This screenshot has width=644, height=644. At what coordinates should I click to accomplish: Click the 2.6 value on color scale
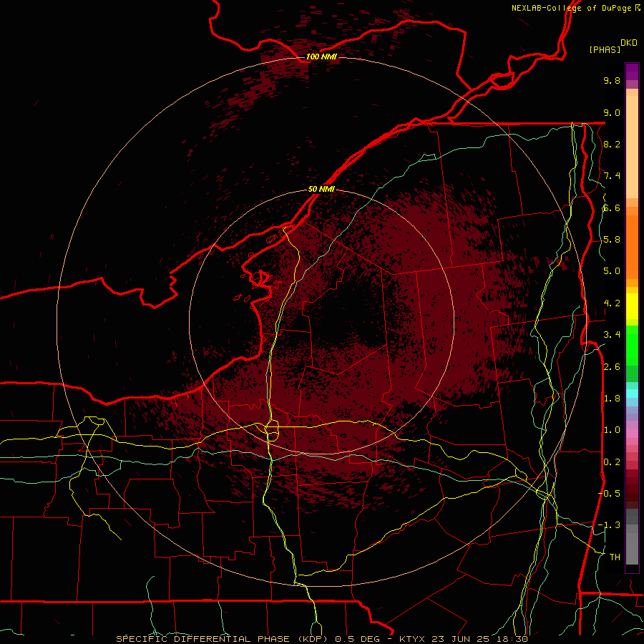click(612, 367)
